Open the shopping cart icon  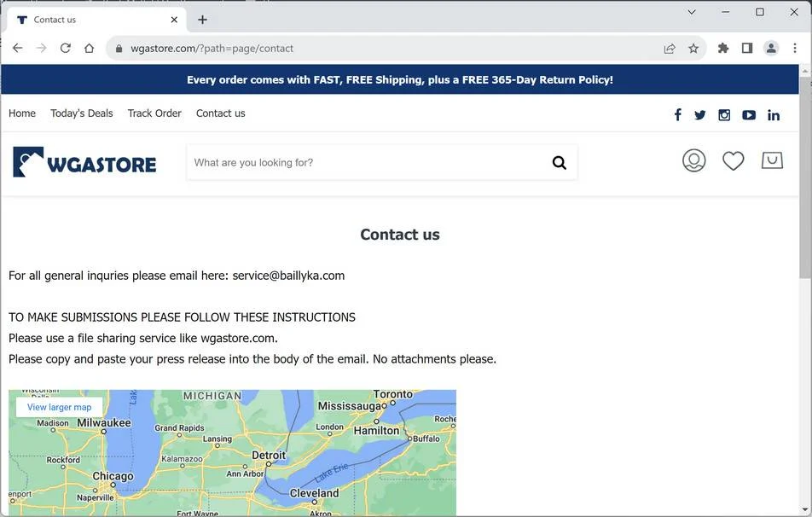pos(772,160)
